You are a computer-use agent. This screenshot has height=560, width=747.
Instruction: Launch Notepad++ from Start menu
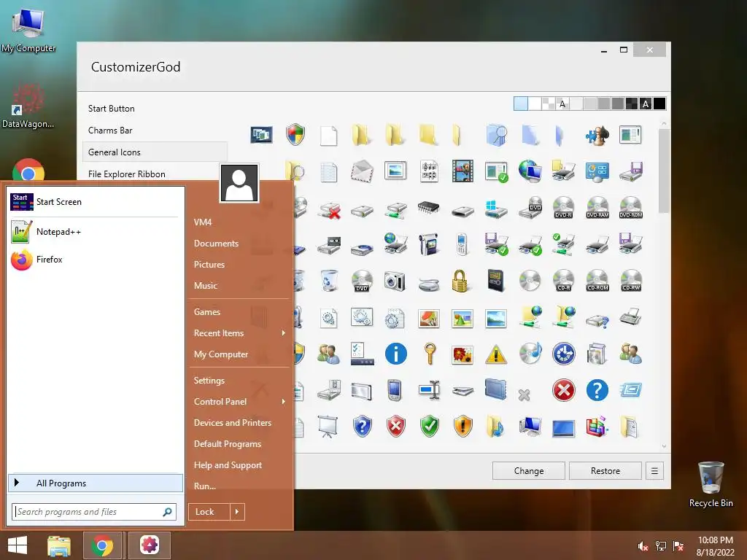pos(94,232)
